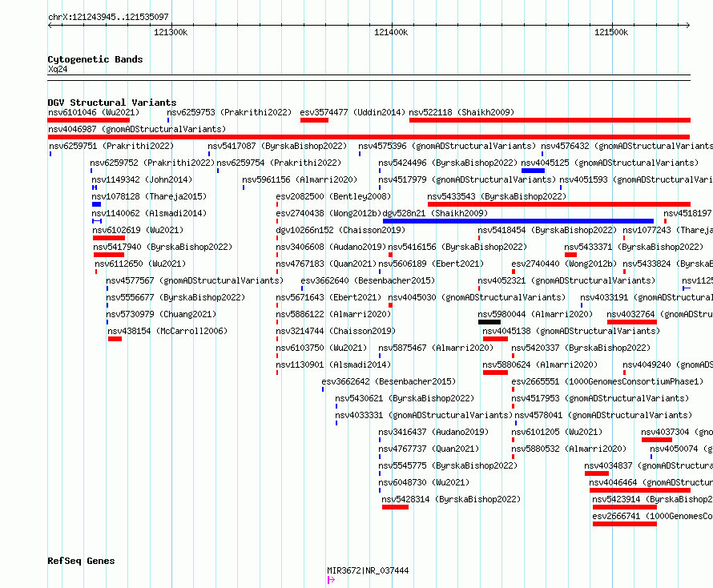Click nsv3406608 (Audano2019) label
713x588 pixels.
(x=331, y=247)
